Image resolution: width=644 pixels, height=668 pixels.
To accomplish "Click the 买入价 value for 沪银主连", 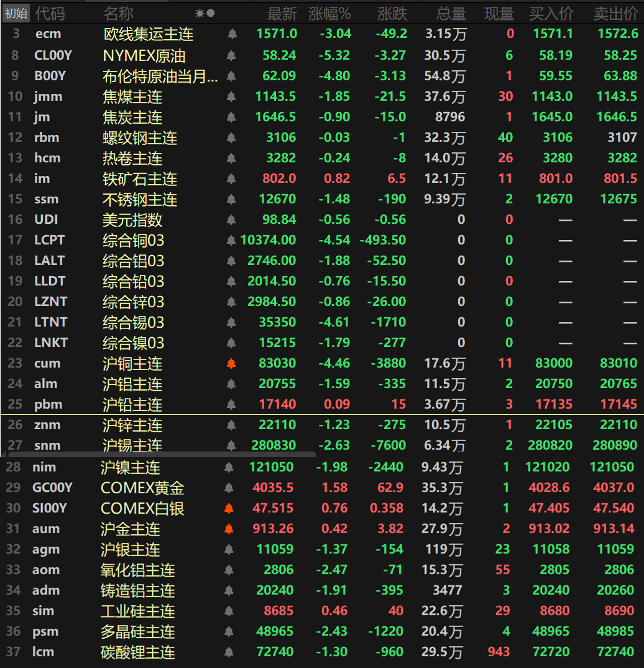I will pyautogui.click(x=551, y=550).
